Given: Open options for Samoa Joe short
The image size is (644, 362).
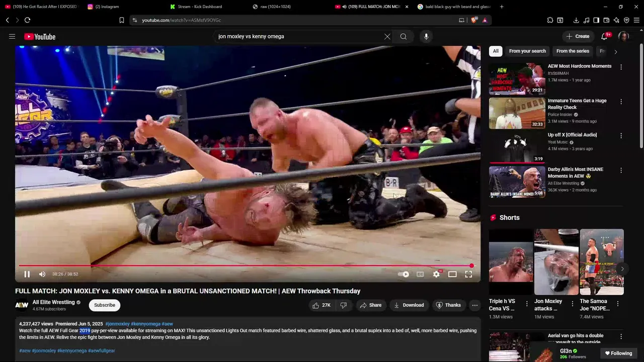Looking at the screenshot, I should click(x=618, y=304).
